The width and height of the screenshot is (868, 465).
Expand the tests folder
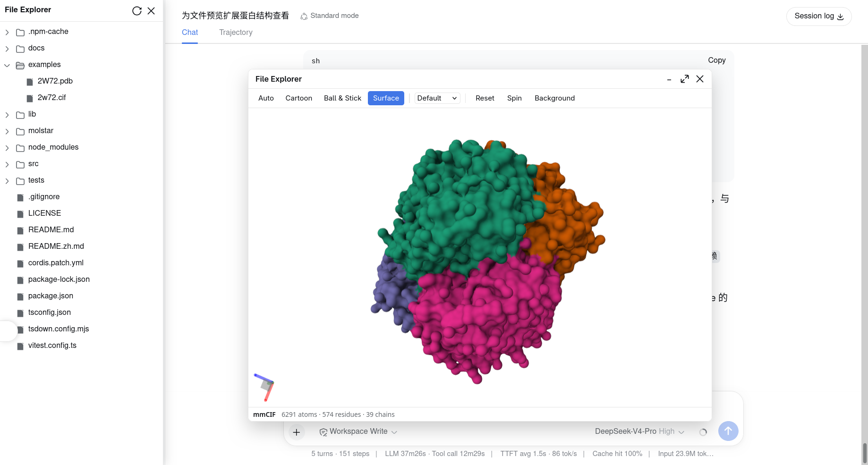point(7,181)
